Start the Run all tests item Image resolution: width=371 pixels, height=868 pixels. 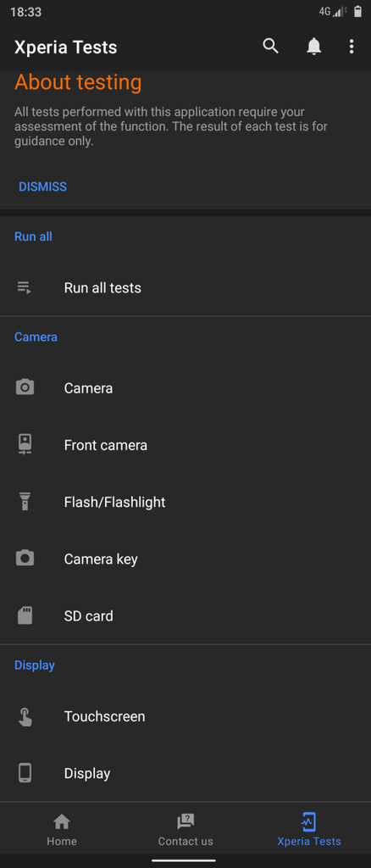[x=185, y=287]
